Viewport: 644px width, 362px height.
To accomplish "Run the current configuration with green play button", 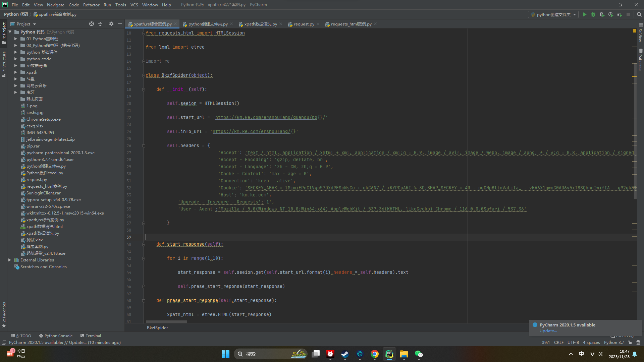I will [x=585, y=14].
